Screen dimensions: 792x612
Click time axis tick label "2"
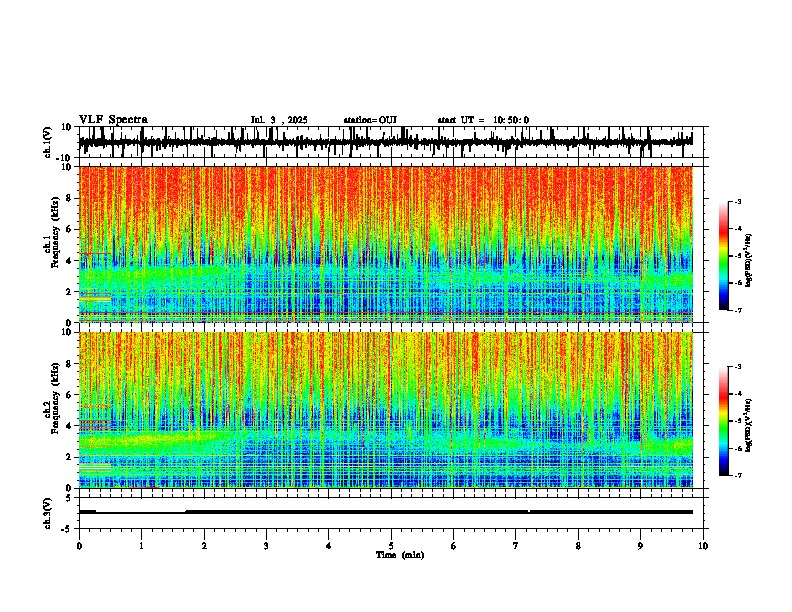pos(204,546)
